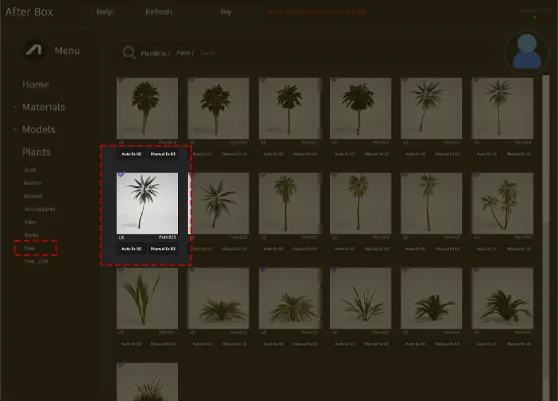The width and height of the screenshot is (558, 401).
Task: Click the Menu label in the sidebar
Action: click(x=67, y=51)
